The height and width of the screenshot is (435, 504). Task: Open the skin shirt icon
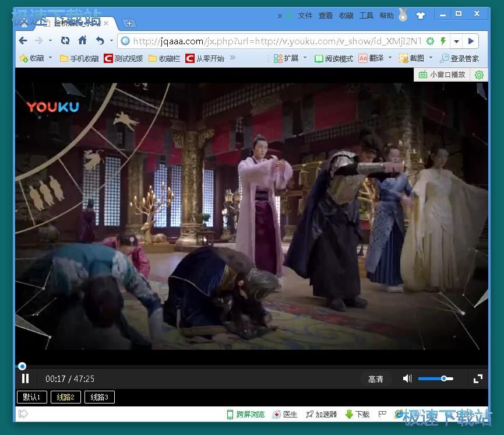(420, 15)
